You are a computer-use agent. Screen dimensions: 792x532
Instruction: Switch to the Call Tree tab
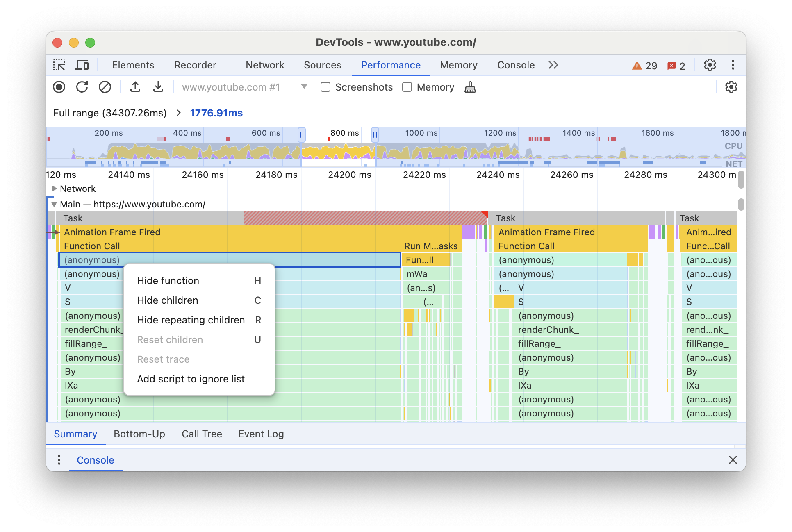click(x=203, y=434)
